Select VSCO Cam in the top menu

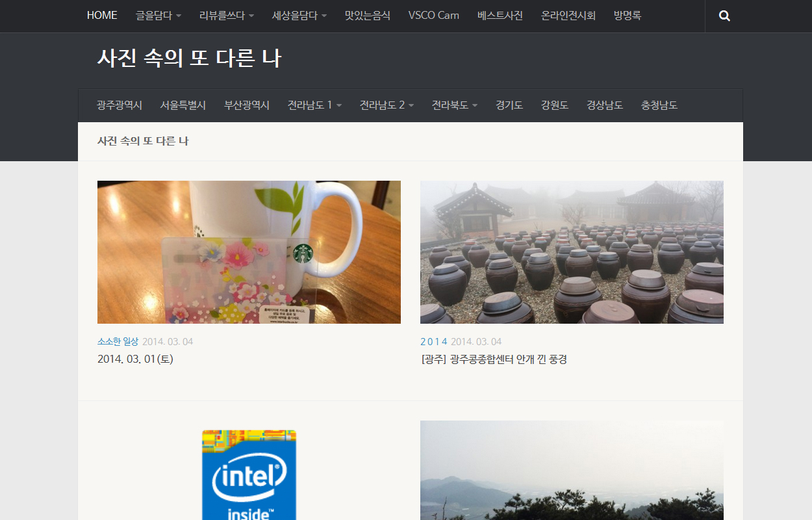click(433, 16)
